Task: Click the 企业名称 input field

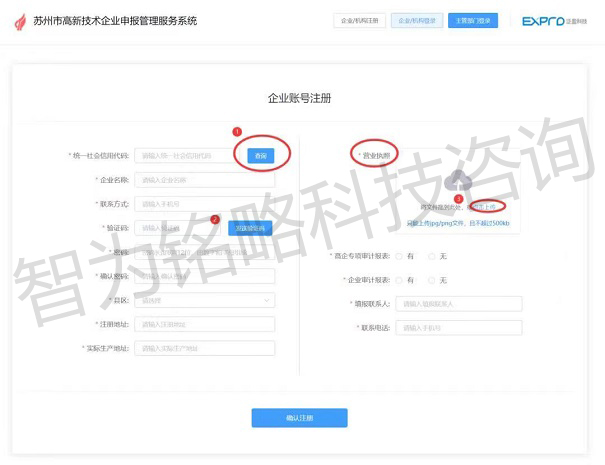Action: point(205,180)
